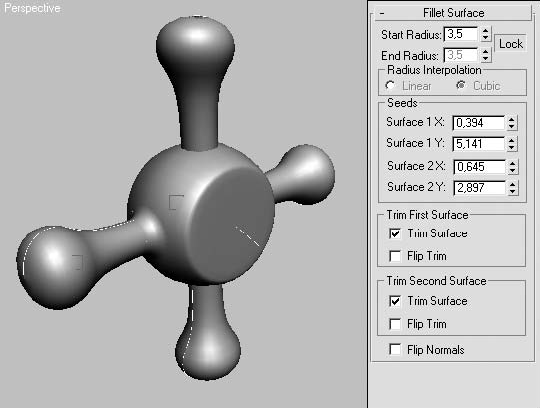Image resolution: width=540 pixels, height=408 pixels.
Task: Decrease Surface 2 Y with down spinner
Action: click(x=512, y=191)
